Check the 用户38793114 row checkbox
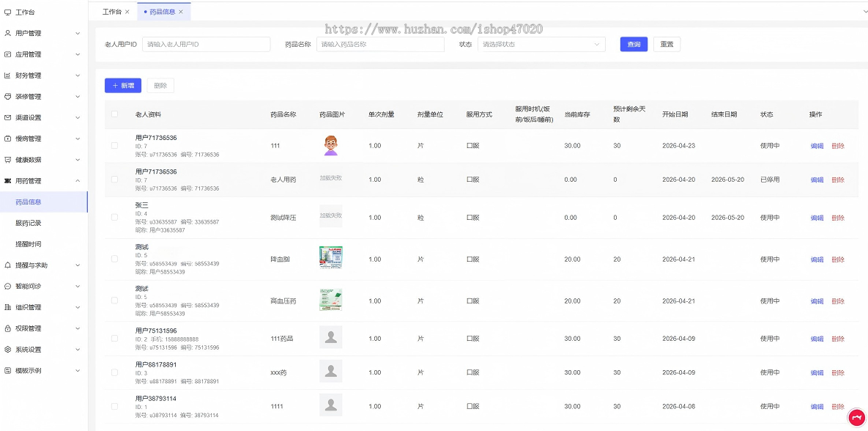The height and width of the screenshot is (431, 868). [x=114, y=406]
